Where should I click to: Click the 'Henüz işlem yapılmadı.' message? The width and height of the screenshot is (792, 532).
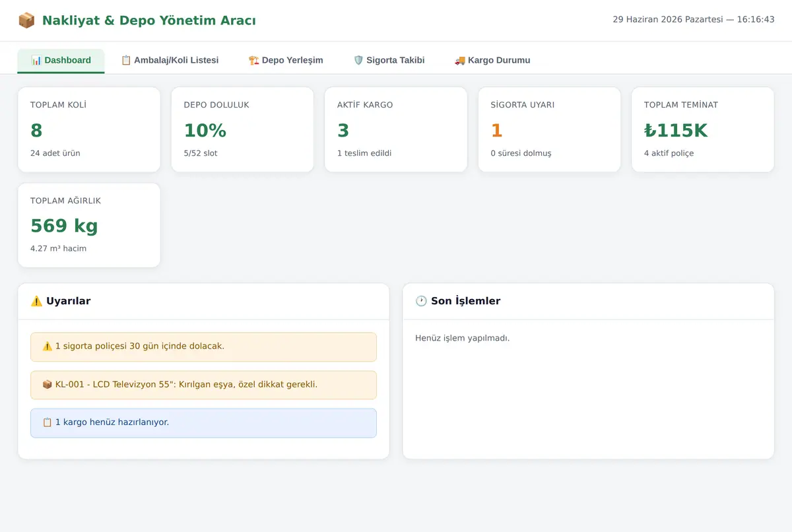463,339
